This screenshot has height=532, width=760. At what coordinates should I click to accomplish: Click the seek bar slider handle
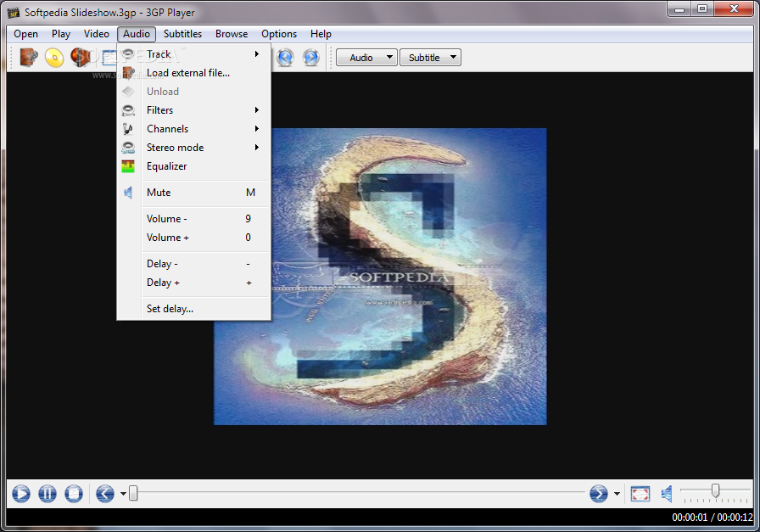pos(133,494)
